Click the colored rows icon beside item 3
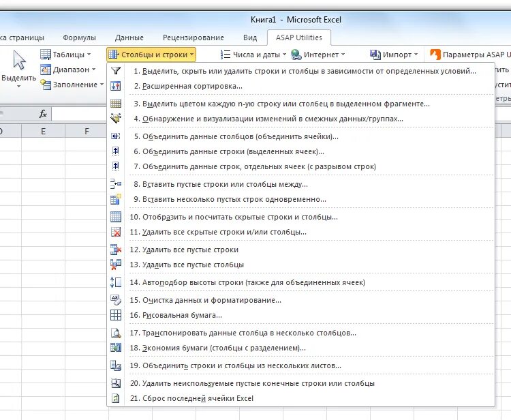511x420 pixels. tap(116, 104)
